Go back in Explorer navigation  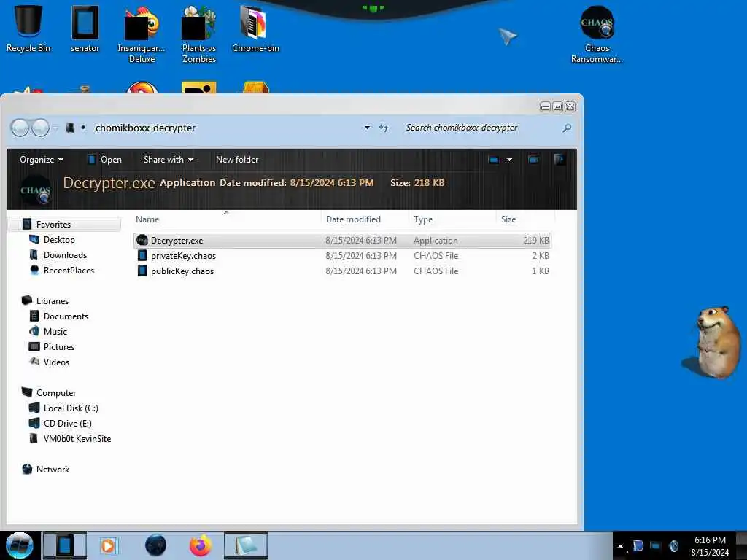click(20, 128)
